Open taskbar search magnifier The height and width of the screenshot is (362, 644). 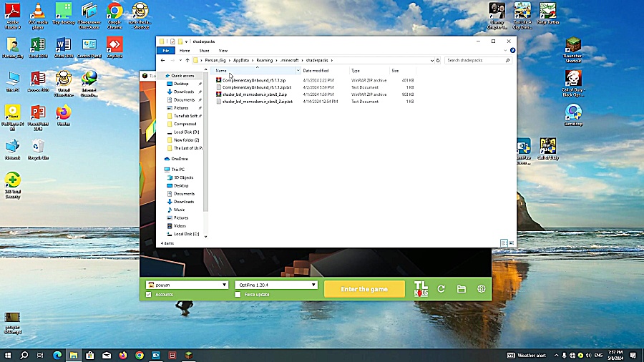(x=24, y=355)
